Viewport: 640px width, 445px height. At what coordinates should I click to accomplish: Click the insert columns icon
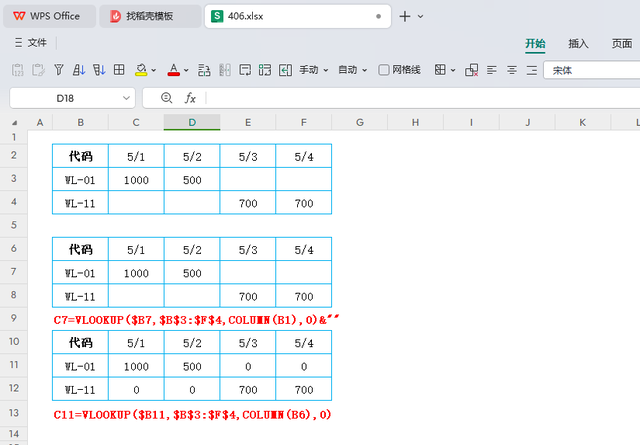[x=225, y=70]
